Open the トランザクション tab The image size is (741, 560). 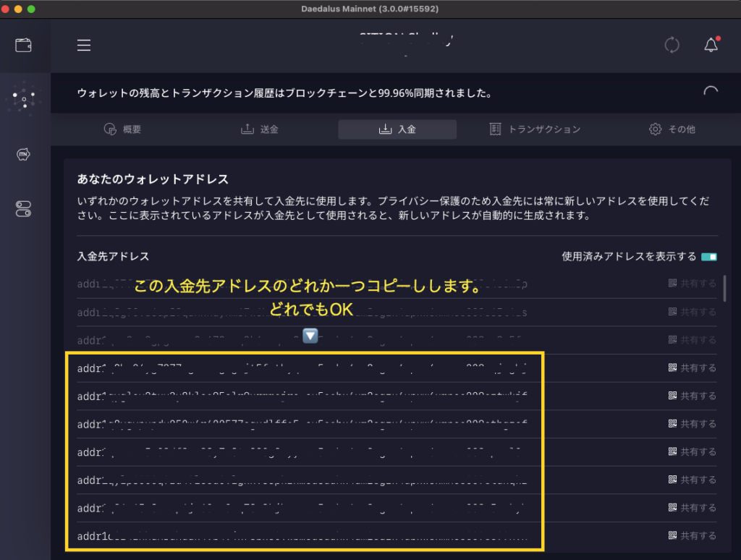pyautogui.click(x=535, y=130)
